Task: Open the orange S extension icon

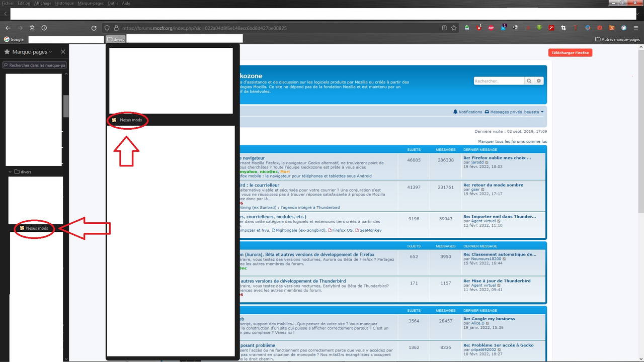Action: click(x=612, y=28)
